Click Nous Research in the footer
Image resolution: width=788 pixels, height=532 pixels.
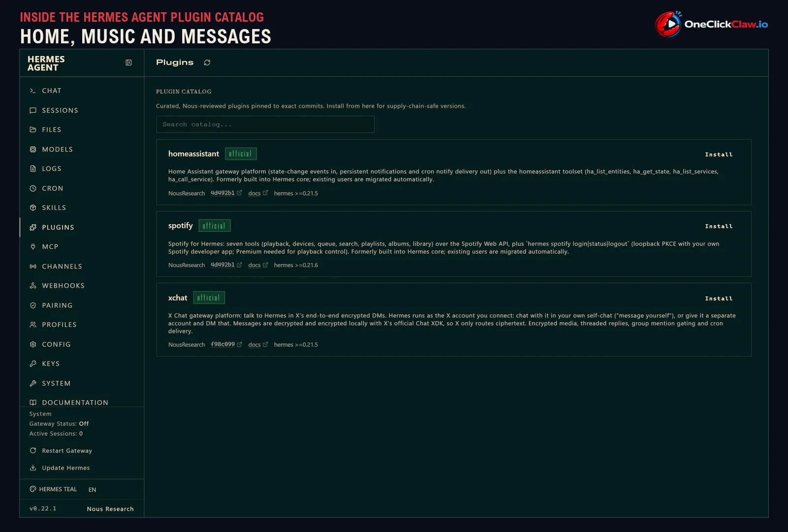(110, 509)
